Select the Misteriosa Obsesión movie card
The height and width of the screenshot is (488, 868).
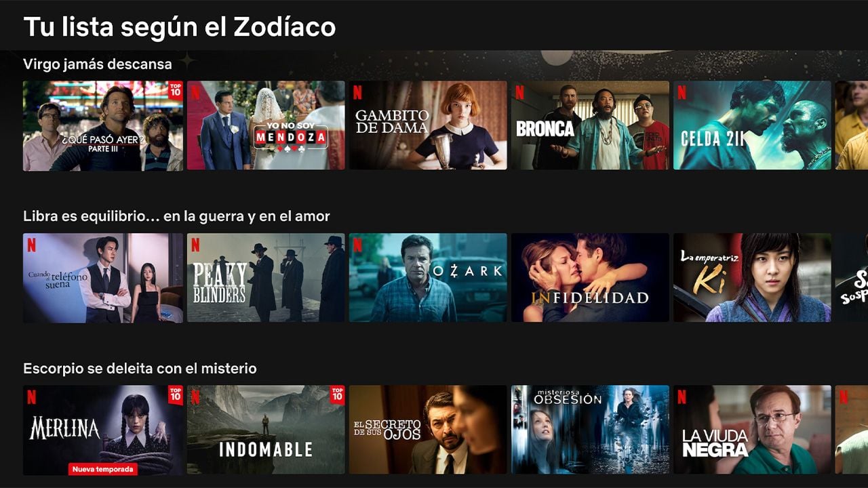tap(590, 430)
